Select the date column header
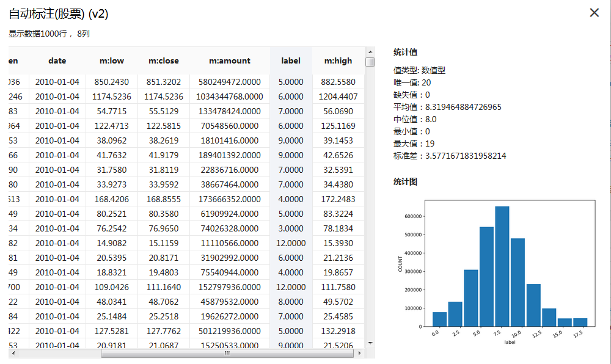 pos(57,60)
